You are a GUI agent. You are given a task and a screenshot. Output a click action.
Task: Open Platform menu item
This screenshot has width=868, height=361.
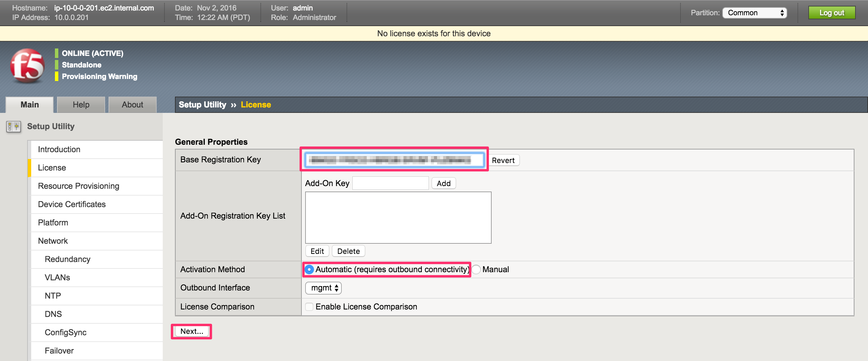click(x=97, y=223)
